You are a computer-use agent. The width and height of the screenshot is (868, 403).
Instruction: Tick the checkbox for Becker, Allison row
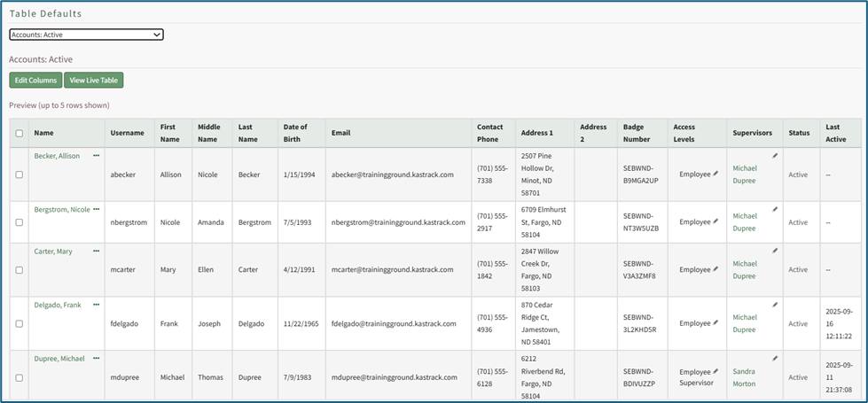coord(20,174)
